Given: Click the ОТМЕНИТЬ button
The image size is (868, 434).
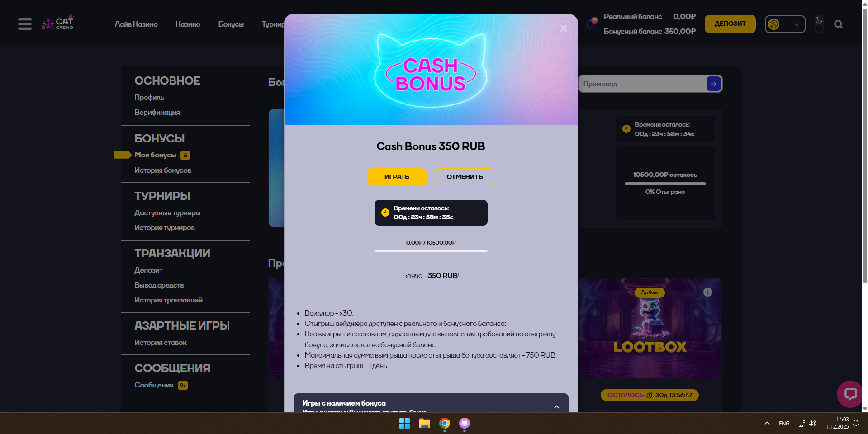Looking at the screenshot, I should (465, 177).
